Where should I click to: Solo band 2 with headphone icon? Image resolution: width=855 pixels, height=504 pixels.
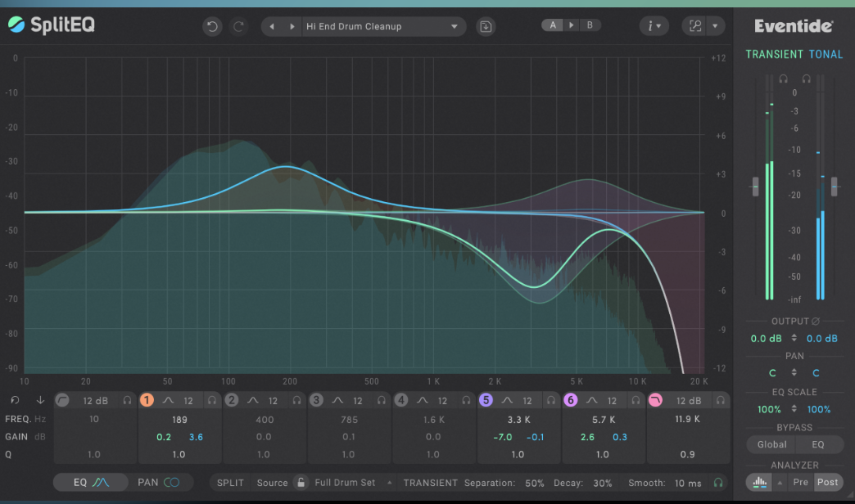[x=296, y=400]
